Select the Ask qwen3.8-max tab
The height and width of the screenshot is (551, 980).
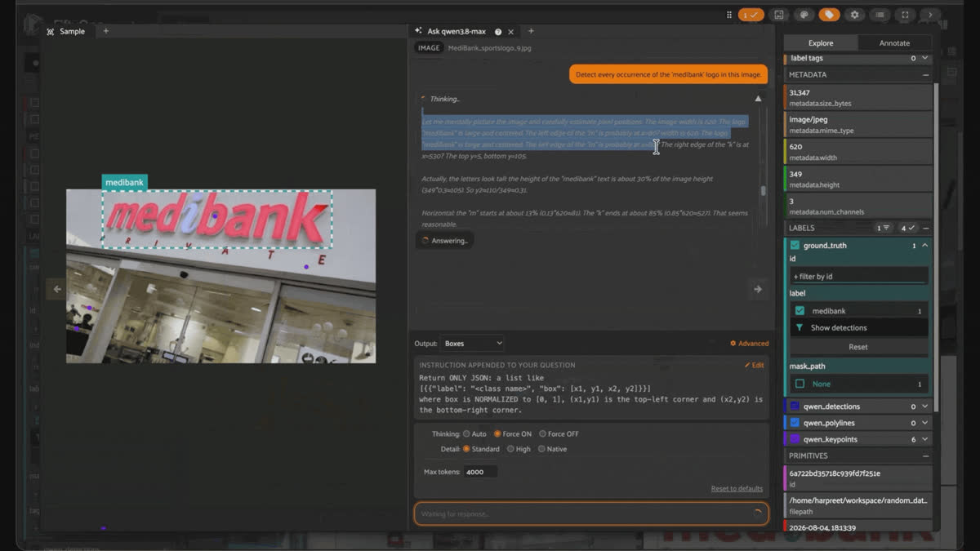tap(457, 32)
